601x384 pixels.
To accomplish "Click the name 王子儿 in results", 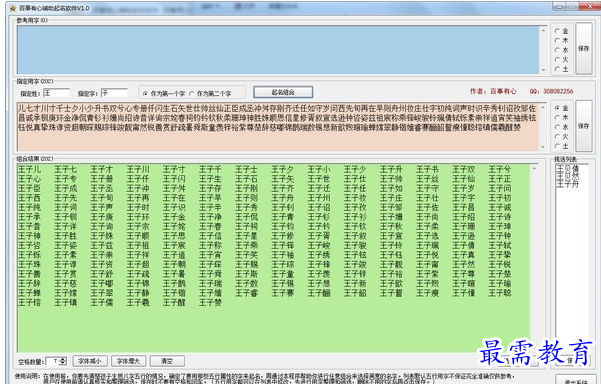I will coord(29,169).
